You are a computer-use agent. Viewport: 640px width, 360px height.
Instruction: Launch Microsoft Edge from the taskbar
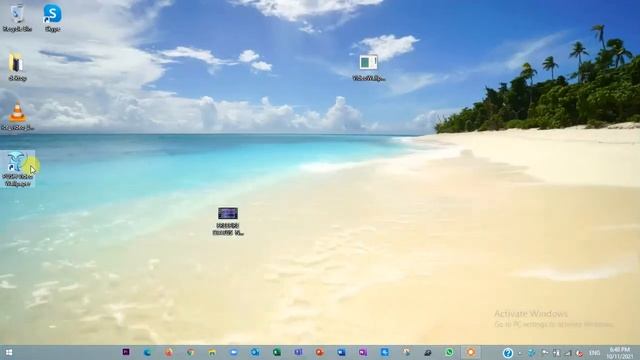coord(147,352)
